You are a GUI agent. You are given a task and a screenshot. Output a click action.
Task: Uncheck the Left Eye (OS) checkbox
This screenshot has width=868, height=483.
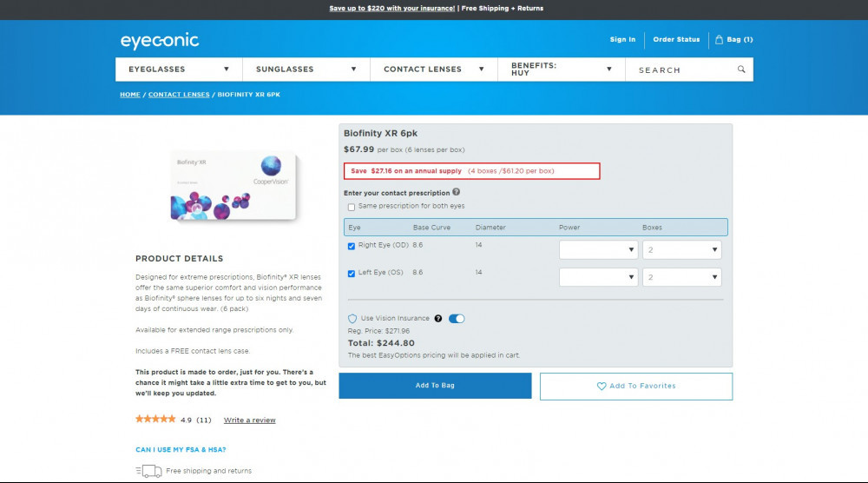(351, 274)
